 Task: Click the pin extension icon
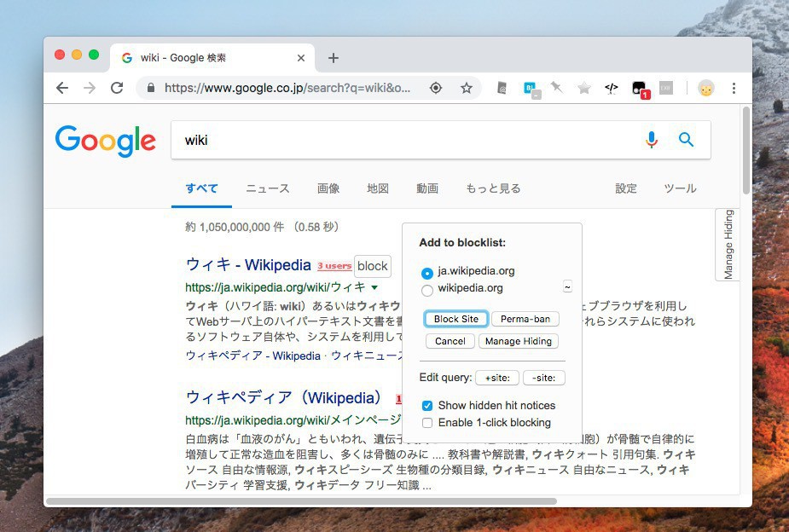(x=556, y=88)
